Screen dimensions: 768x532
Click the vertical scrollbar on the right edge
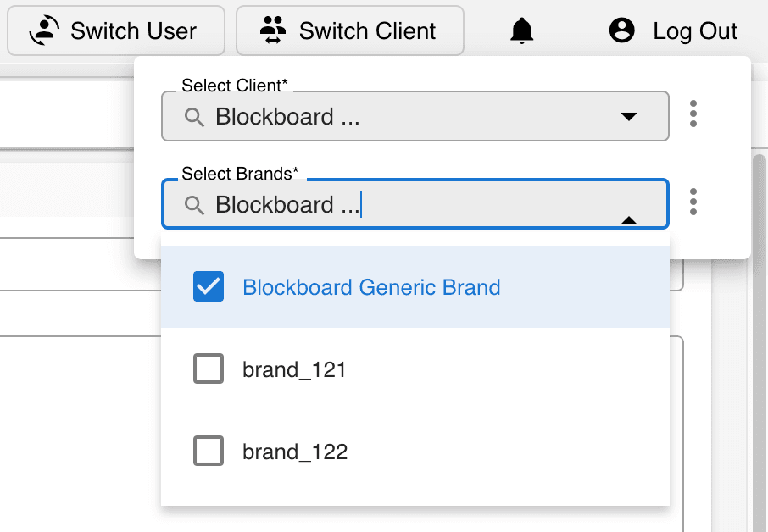click(x=760, y=342)
